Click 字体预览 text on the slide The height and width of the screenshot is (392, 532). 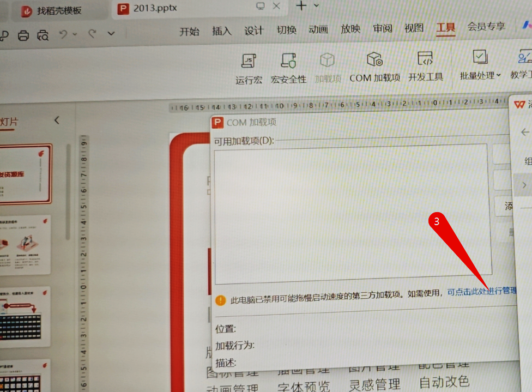[x=303, y=387]
